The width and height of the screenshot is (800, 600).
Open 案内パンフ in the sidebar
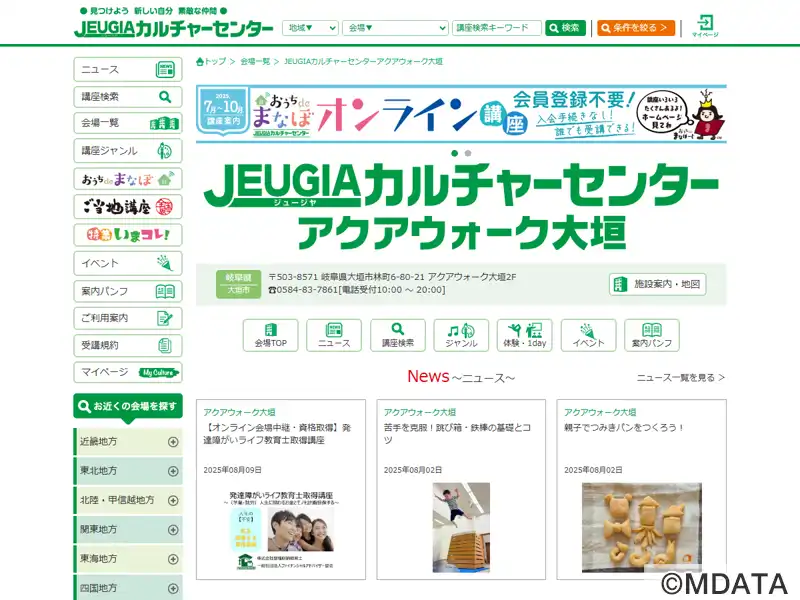[128, 291]
